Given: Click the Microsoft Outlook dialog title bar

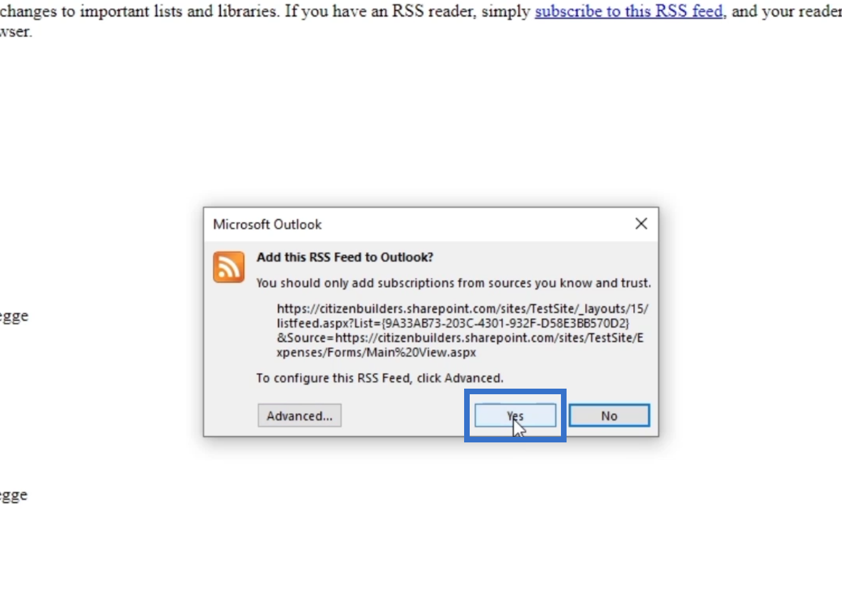Looking at the screenshot, I should [420, 225].
